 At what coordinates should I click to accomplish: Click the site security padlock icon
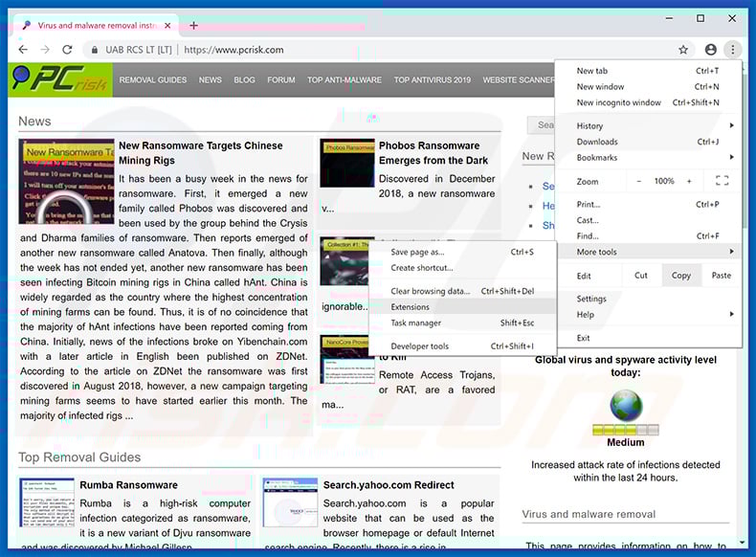[95, 50]
